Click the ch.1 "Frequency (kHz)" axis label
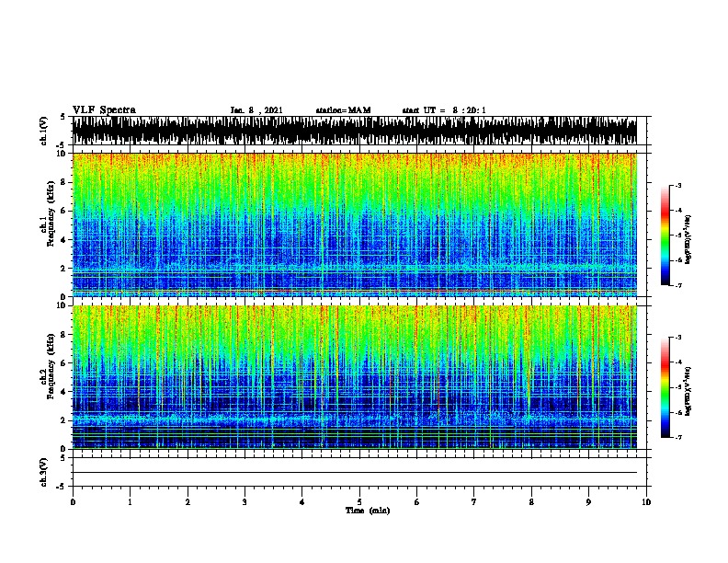Image resolution: width=728 pixels, height=563 pixels. tap(51, 213)
